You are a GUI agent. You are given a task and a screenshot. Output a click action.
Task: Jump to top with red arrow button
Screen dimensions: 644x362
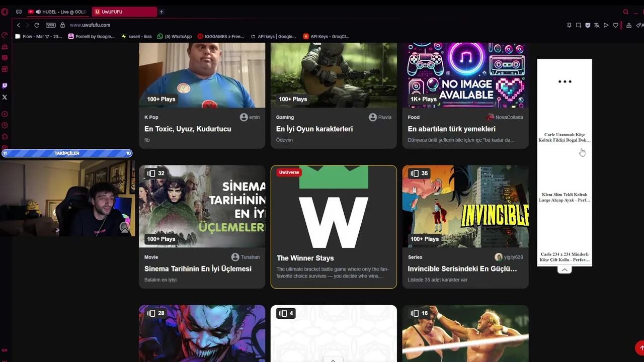coord(640,347)
